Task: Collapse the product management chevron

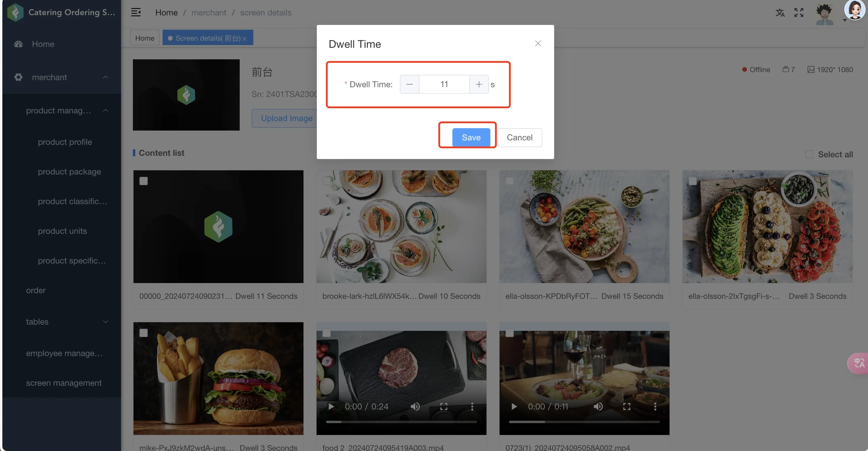Action: 106,110
